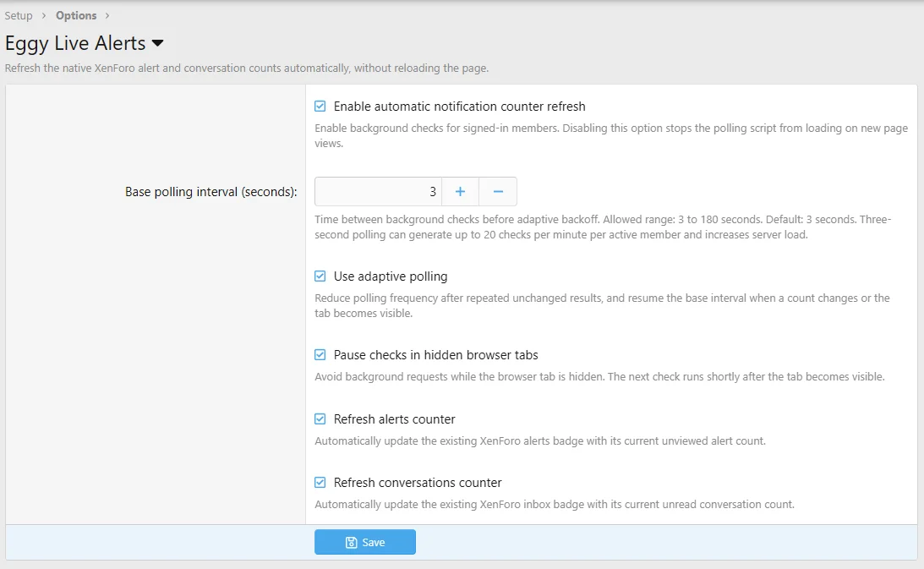The height and width of the screenshot is (569, 924).
Task: Click the Enable automatic notification counter refresh label
Action: 460,107
